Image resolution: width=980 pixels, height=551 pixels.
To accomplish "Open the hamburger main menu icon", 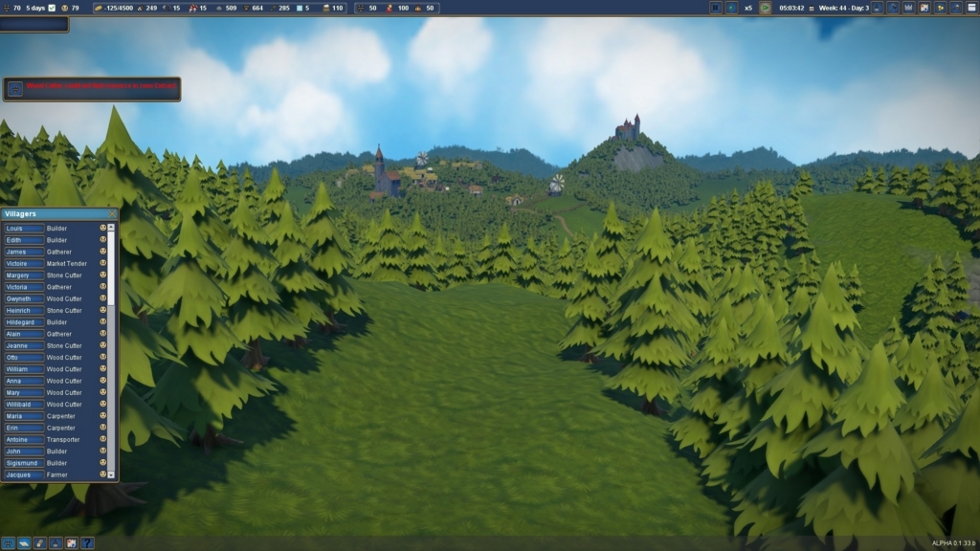I will click(x=972, y=8).
